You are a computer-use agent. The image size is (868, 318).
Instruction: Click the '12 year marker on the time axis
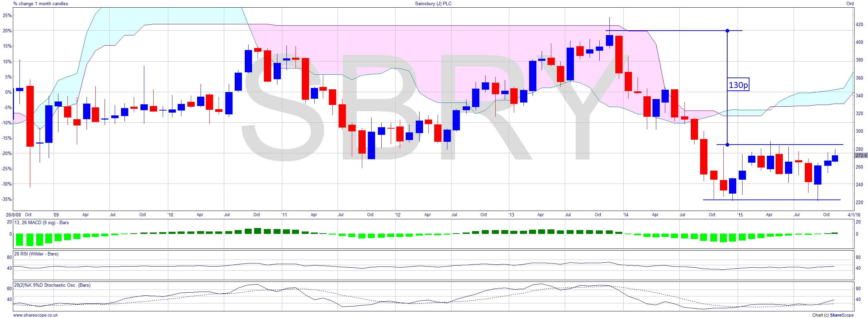point(397,214)
